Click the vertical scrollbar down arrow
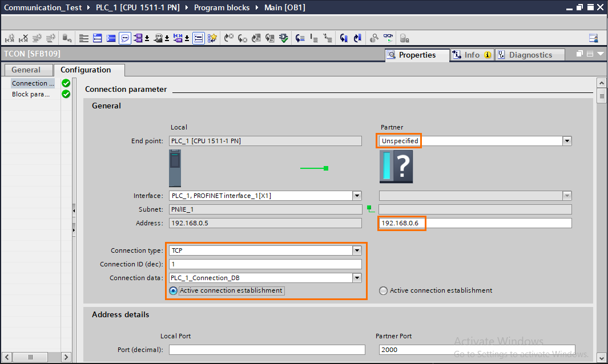This screenshot has width=608, height=364. (x=601, y=357)
